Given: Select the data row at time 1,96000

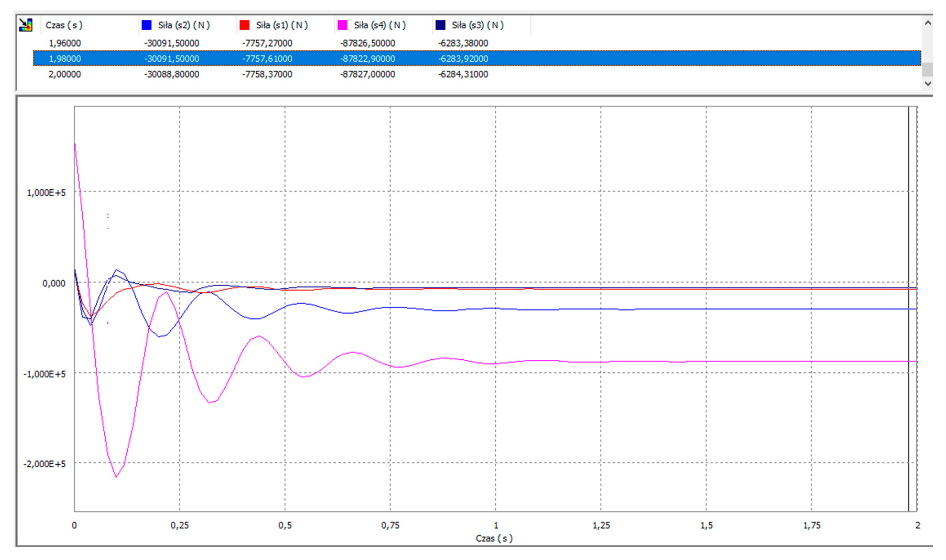Looking at the screenshot, I should (64, 43).
